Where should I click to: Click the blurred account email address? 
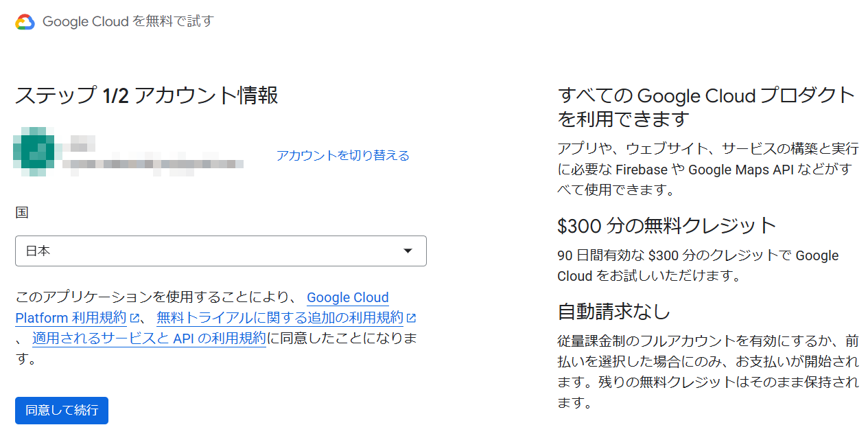pos(153,165)
